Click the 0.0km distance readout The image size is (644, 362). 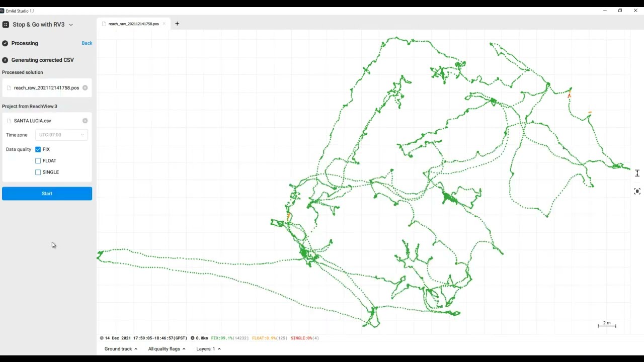[x=202, y=338]
